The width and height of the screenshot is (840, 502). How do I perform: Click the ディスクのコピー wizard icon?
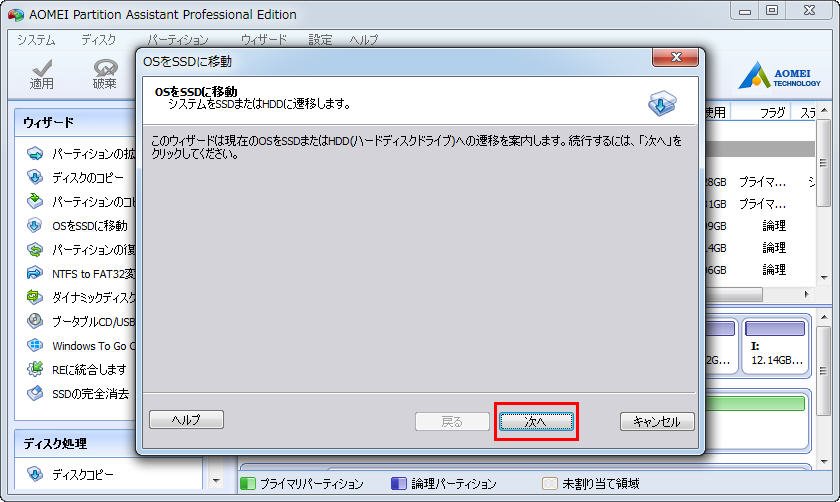click(x=35, y=177)
